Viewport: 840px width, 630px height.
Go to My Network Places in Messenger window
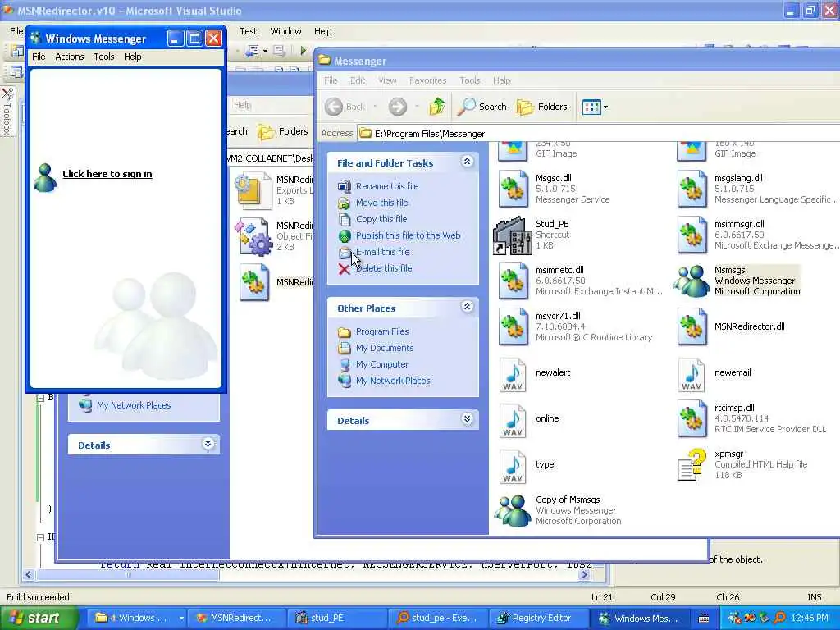click(393, 381)
